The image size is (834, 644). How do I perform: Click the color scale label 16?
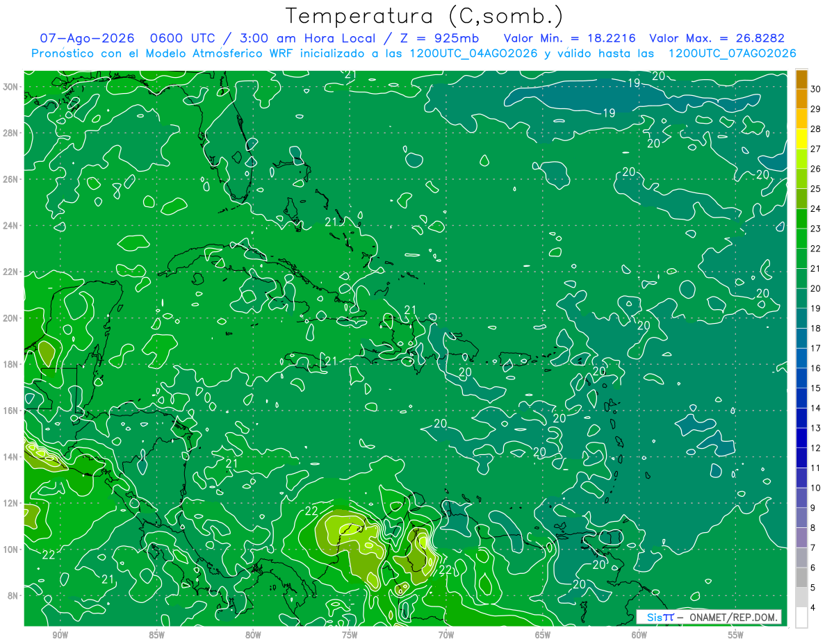816,368
